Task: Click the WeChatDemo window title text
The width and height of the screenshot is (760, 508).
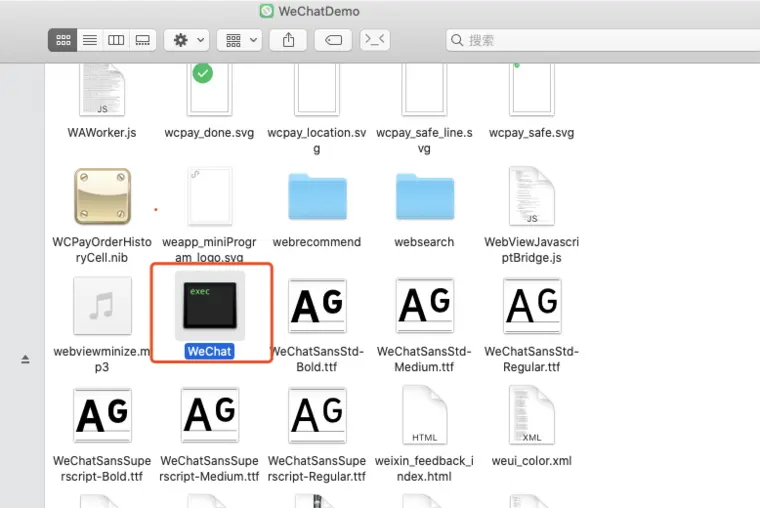Action: tap(319, 11)
